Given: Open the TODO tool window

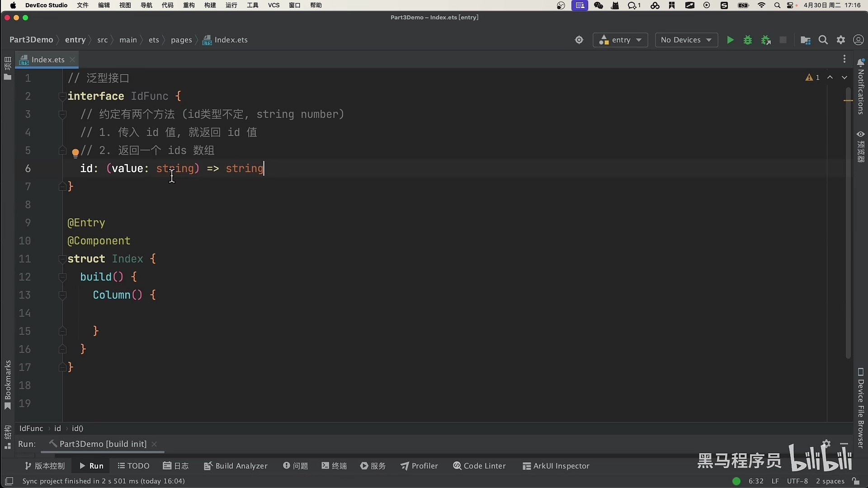Looking at the screenshot, I should pos(133,466).
